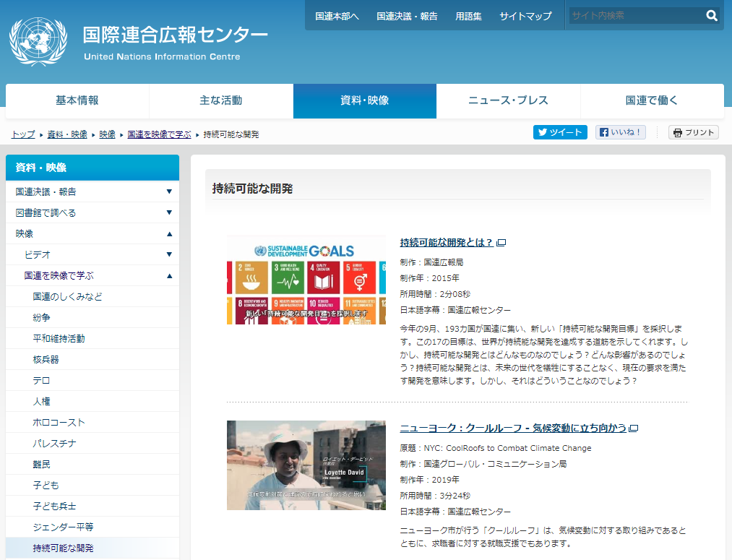Go to 国連本部へ in top menu
Screen dimensions: 732x560
[x=337, y=17]
